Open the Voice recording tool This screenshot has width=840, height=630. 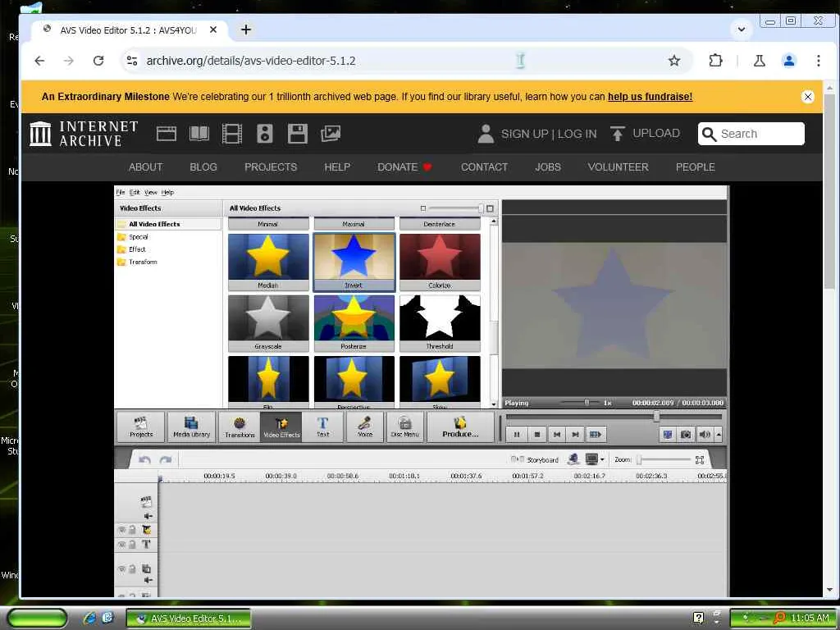pos(365,427)
